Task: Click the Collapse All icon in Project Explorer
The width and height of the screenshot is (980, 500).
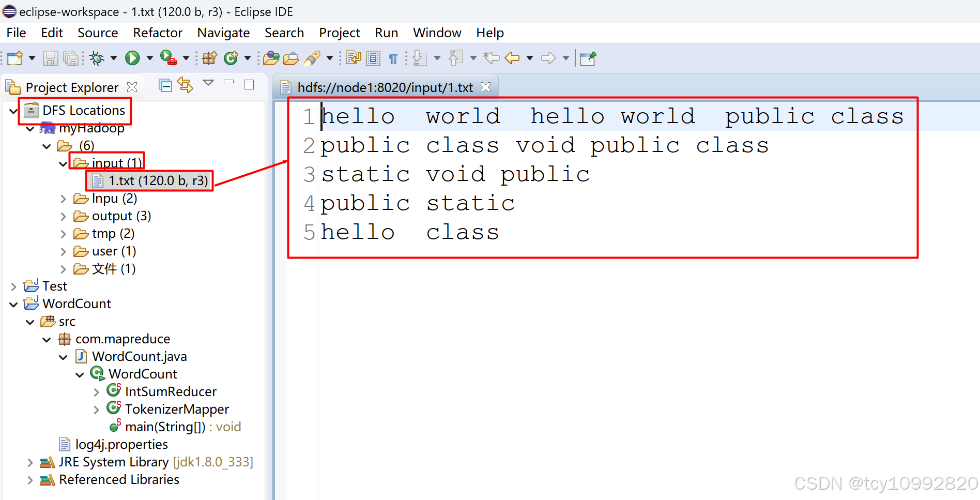Action: coord(165,85)
